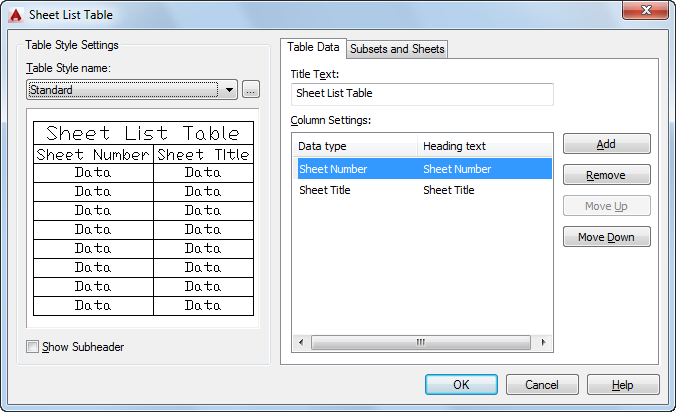This screenshot has width=676, height=412.
Task: Switch to the Subsets and Sheets tab
Action: [x=397, y=49]
